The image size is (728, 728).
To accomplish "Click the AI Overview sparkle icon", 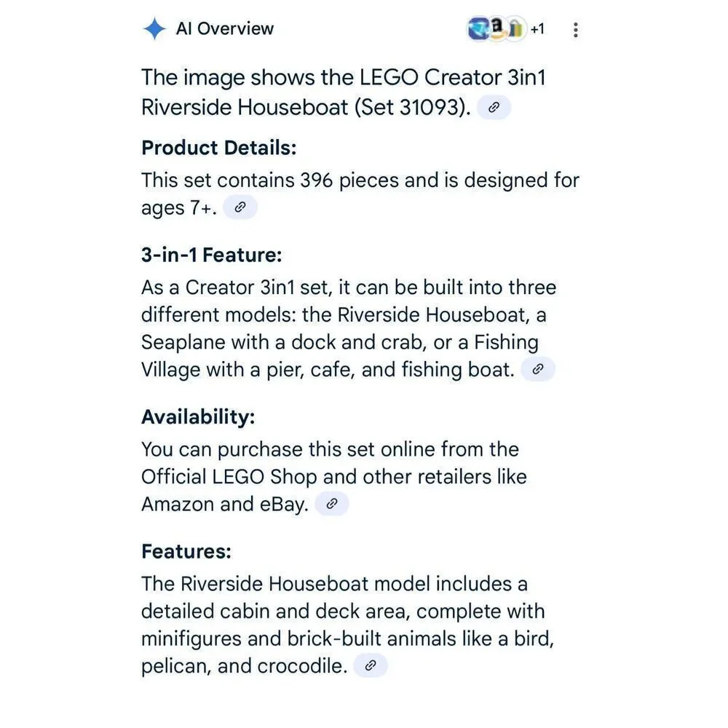I will (x=154, y=29).
